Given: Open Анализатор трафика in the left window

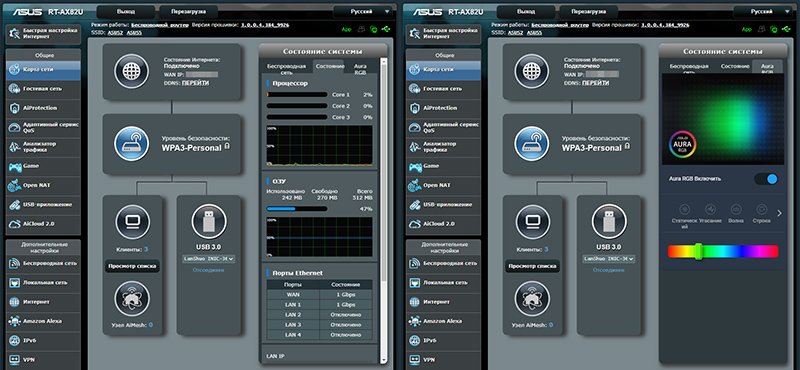Looking at the screenshot, I should [x=43, y=147].
